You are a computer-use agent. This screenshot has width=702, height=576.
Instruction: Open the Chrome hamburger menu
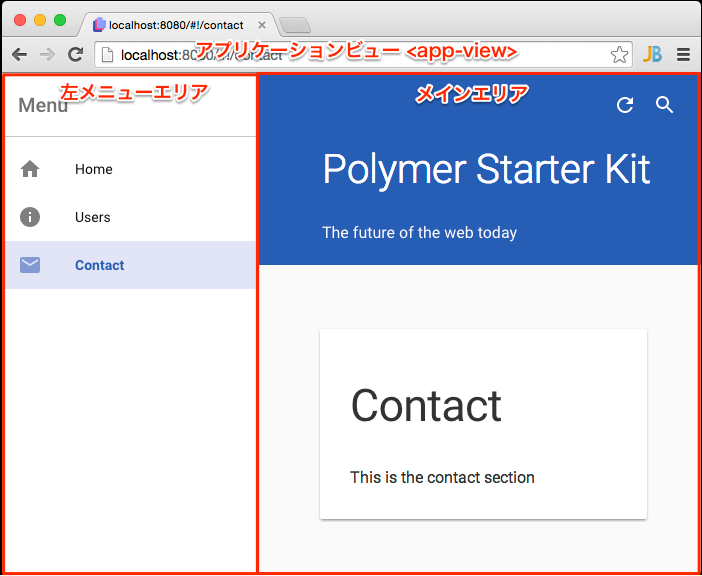(683, 55)
